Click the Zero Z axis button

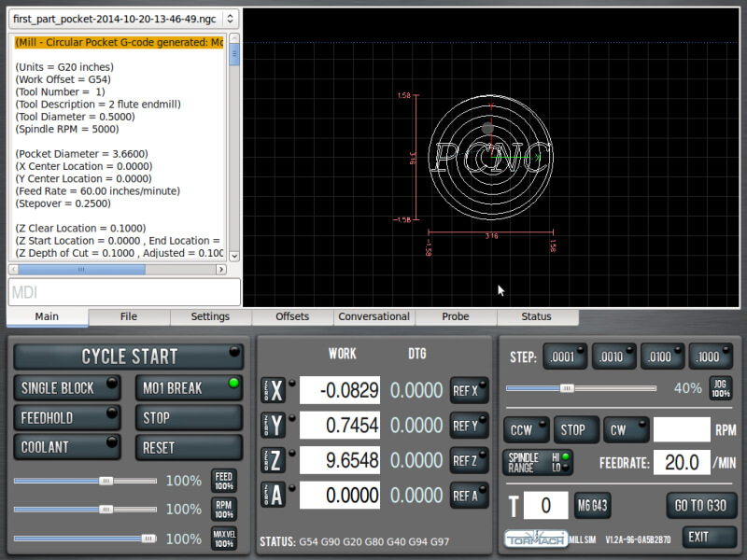tap(272, 461)
